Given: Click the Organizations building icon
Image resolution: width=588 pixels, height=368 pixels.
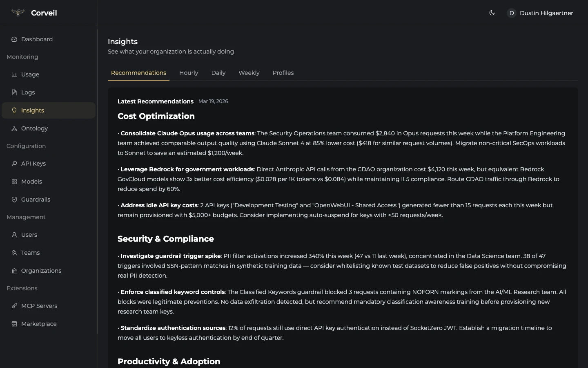Looking at the screenshot, I should point(14,271).
